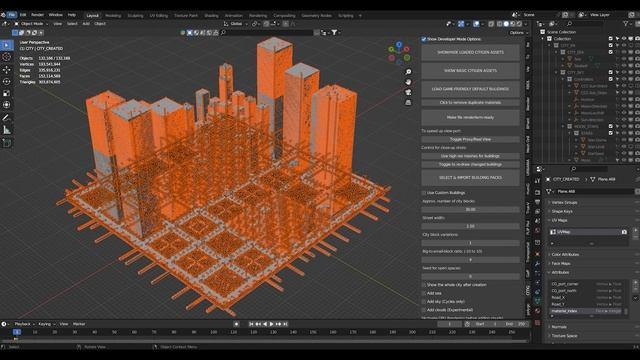This screenshot has width=640, height=360.
Task: Toggle exclude checkbox for Collection row in outliner
Action: point(611,39)
